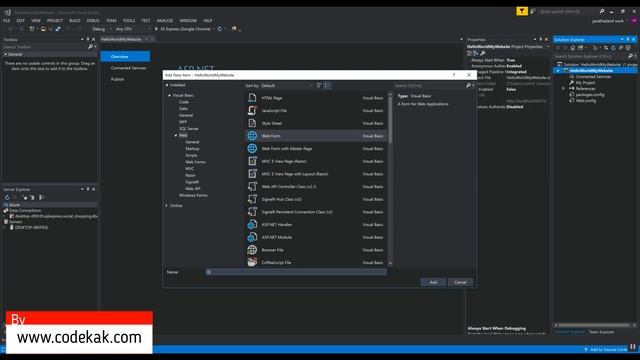The image size is (640, 360).
Task: Select the HTML Page template icon
Action: pos(252,98)
